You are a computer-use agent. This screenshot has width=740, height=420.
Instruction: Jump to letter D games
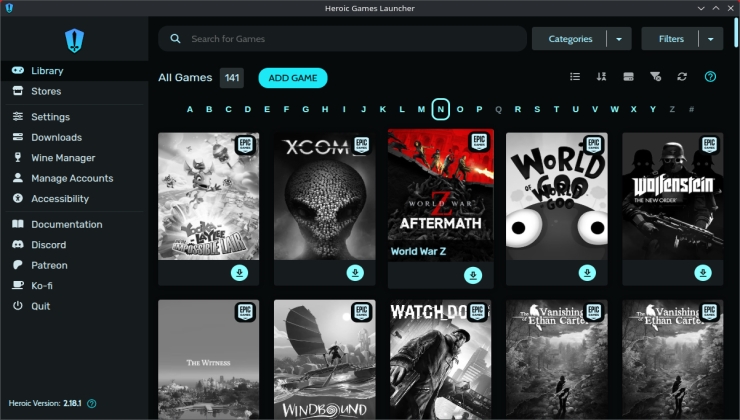point(247,109)
